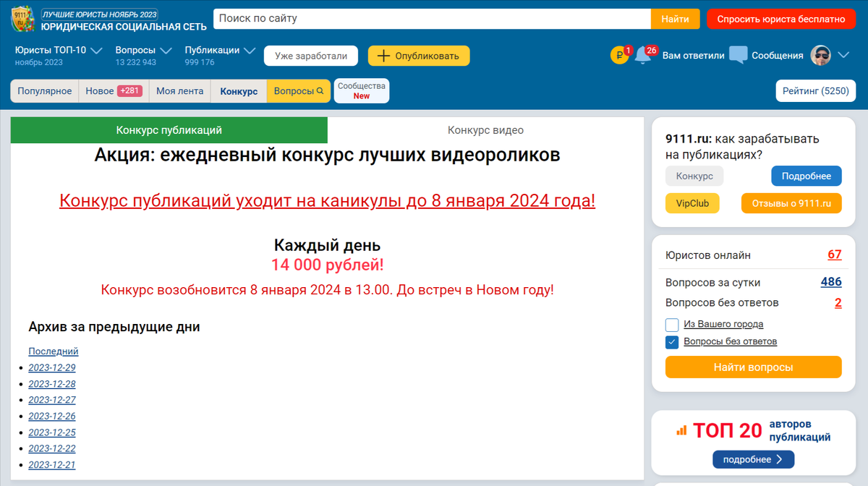Click the plus icon in Опубликовать button
The width and height of the screenshot is (868, 486).
[384, 56]
